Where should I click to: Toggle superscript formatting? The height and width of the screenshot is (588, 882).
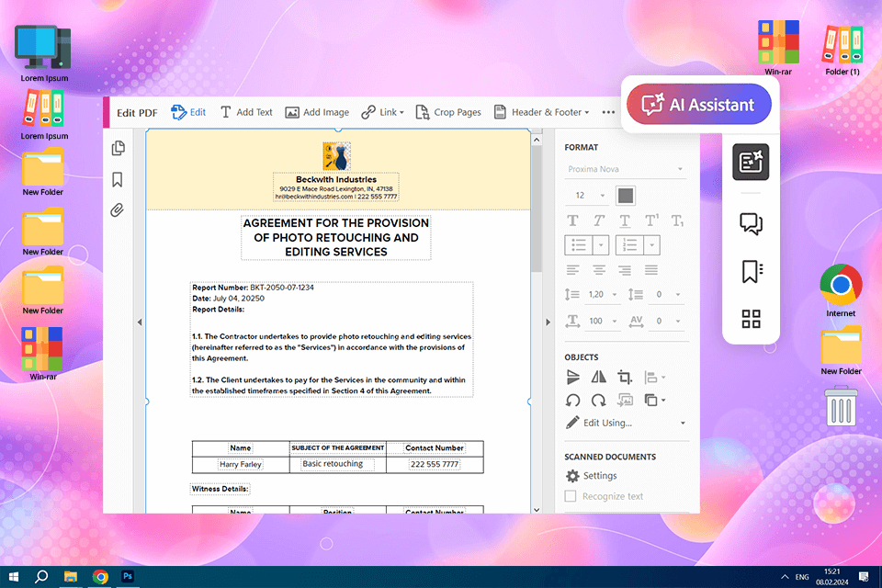[x=651, y=220]
